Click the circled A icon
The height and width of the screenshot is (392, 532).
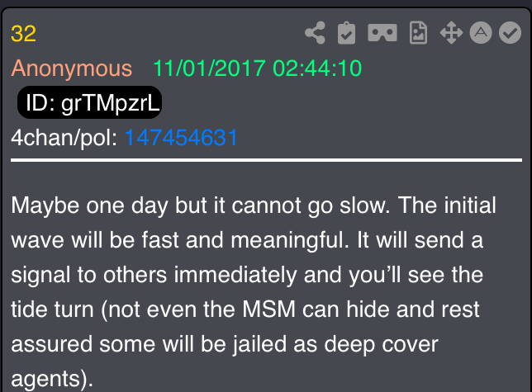coord(481,33)
